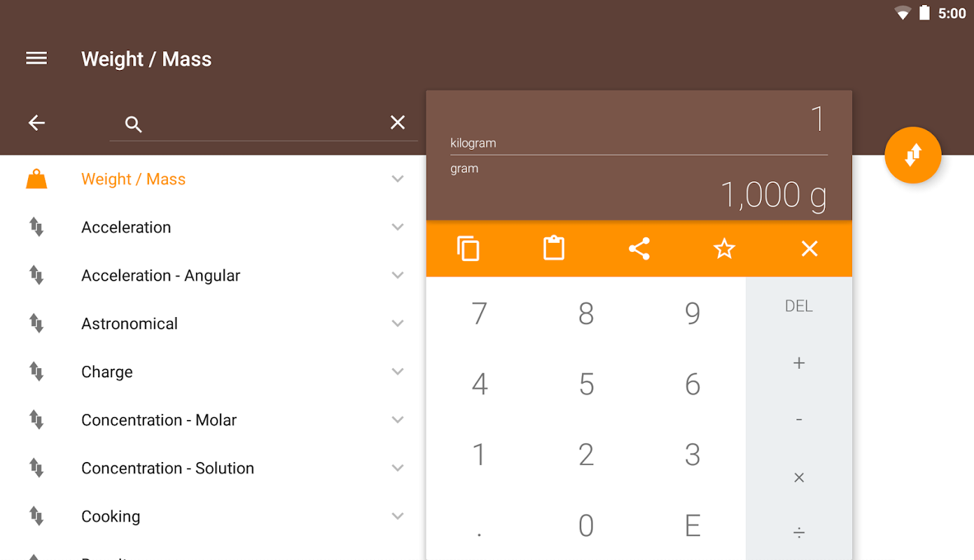
Task: Click the Cooking category icon
Action: (x=36, y=516)
